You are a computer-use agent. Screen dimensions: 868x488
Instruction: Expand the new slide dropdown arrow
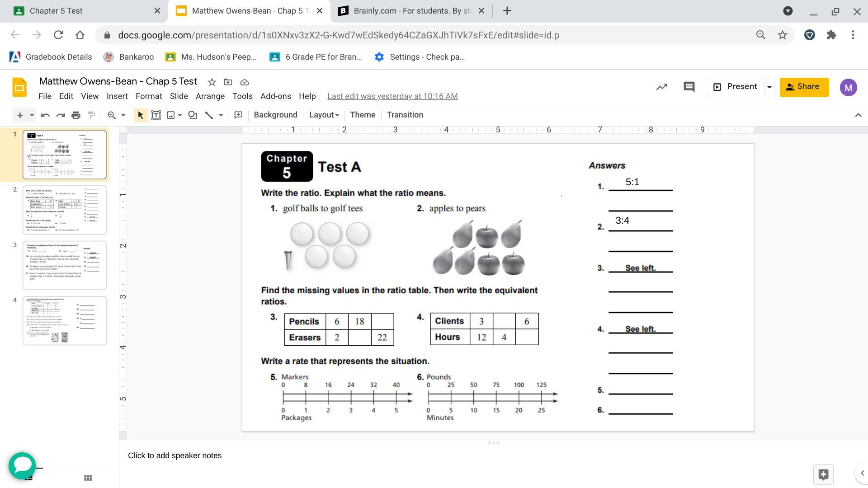coord(32,115)
